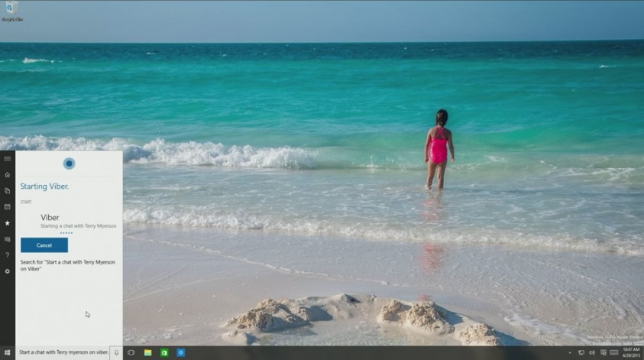Screen dimensions: 644x360
Task: Open Task View from taskbar
Action: (x=131, y=352)
